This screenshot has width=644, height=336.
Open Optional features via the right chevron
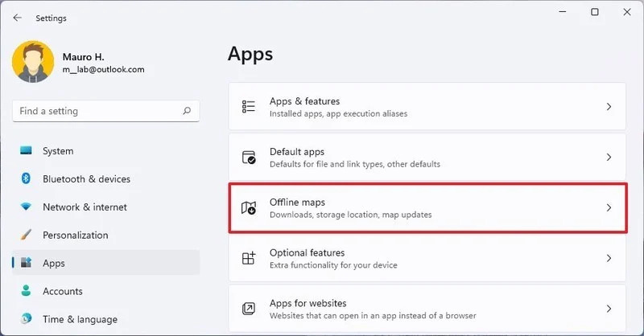[x=609, y=258]
